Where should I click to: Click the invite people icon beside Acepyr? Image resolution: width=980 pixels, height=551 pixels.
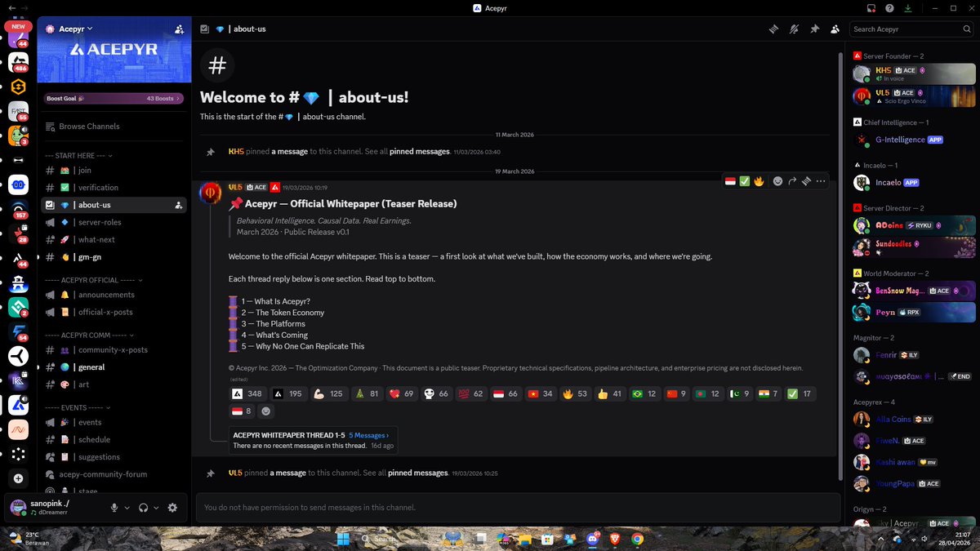(179, 29)
